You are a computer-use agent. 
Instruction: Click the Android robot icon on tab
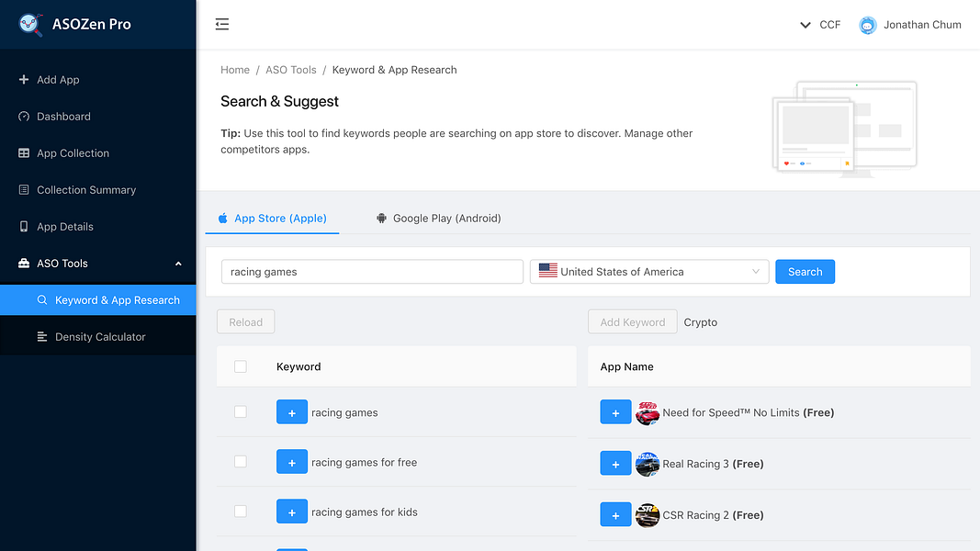click(381, 218)
